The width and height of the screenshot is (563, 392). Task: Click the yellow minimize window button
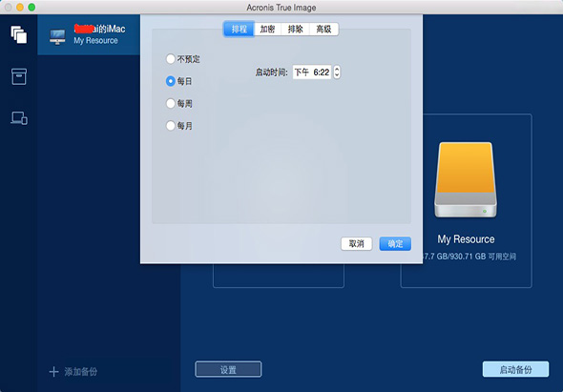20,8
